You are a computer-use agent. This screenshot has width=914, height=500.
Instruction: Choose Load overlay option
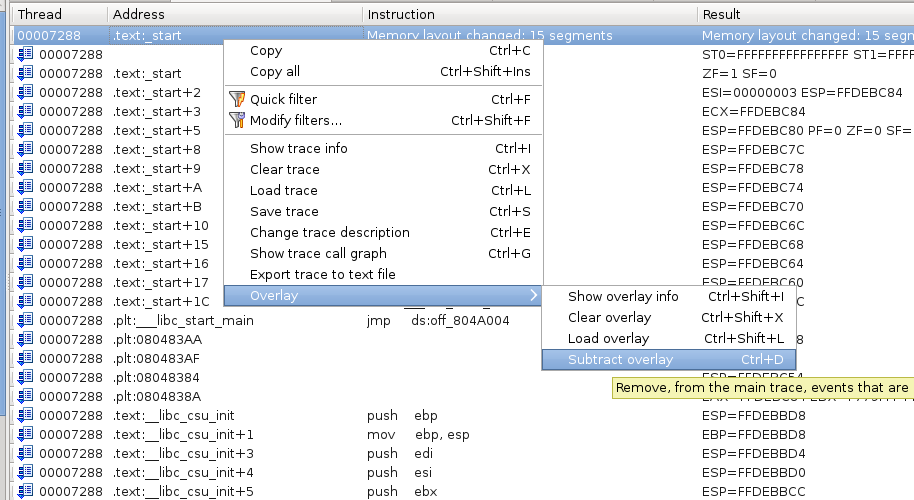(x=608, y=339)
